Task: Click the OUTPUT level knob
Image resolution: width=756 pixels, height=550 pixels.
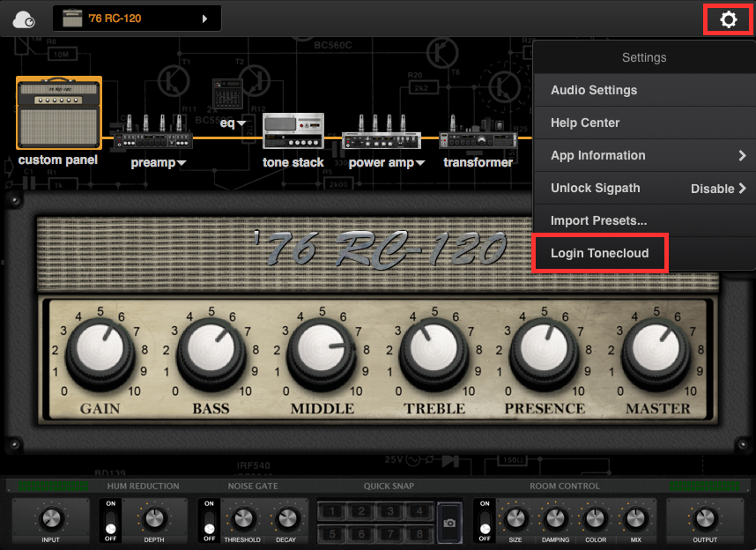Action: pos(705,518)
